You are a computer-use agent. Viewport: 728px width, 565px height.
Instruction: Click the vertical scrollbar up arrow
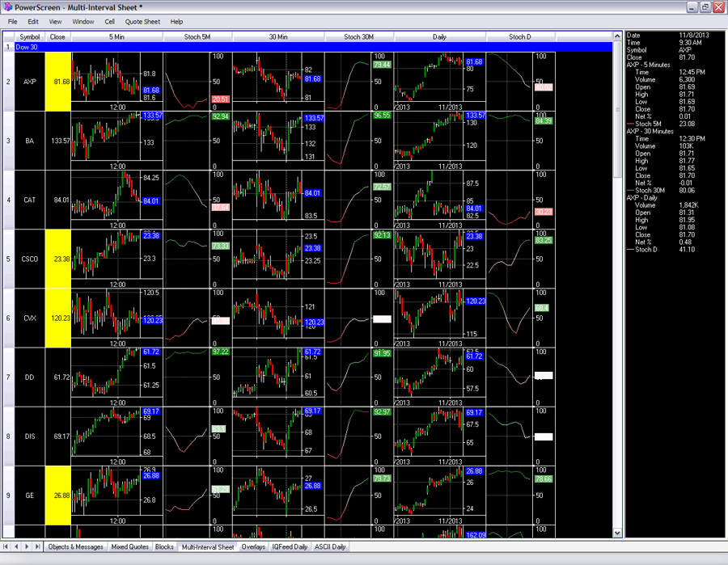(x=619, y=36)
